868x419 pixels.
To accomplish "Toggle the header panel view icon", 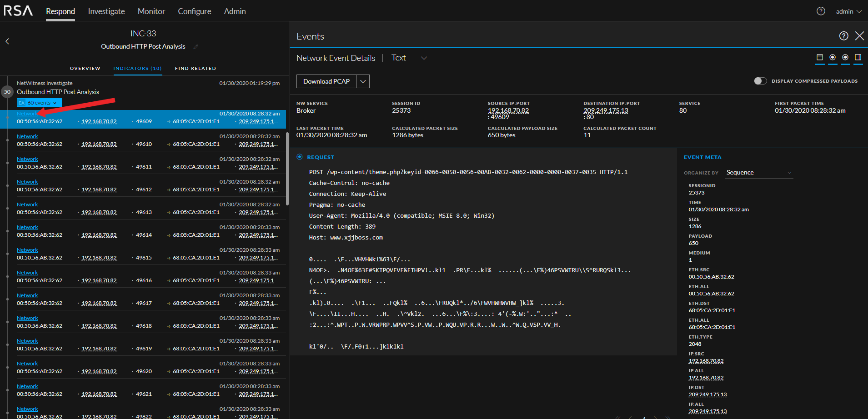I will click(x=820, y=58).
